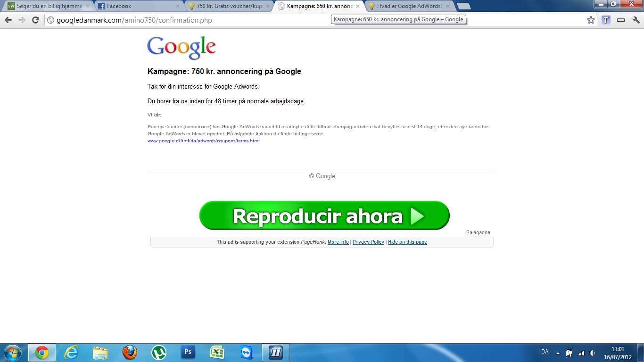Image resolution: width=644 pixels, height=362 pixels.
Task: Open the wireless signal tray icon
Action: (581, 353)
